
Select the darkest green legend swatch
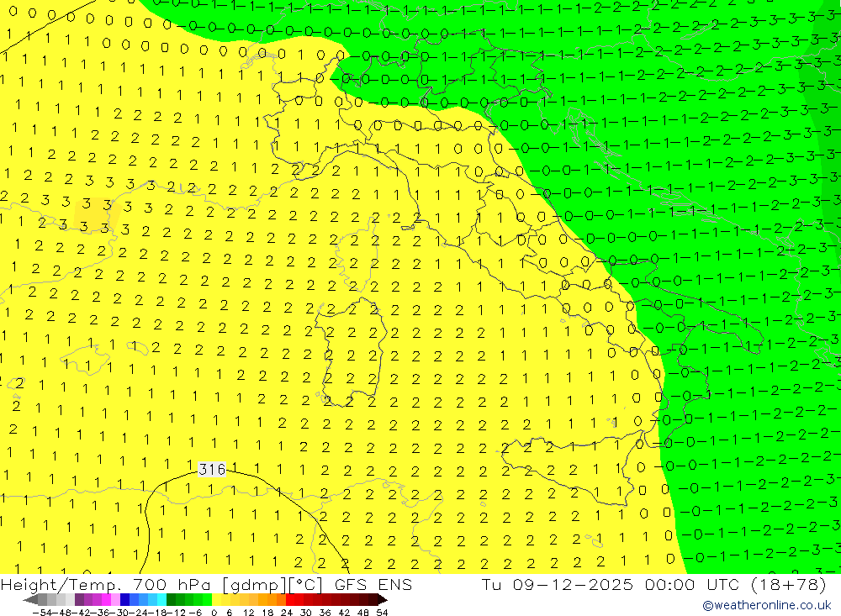coord(171,600)
